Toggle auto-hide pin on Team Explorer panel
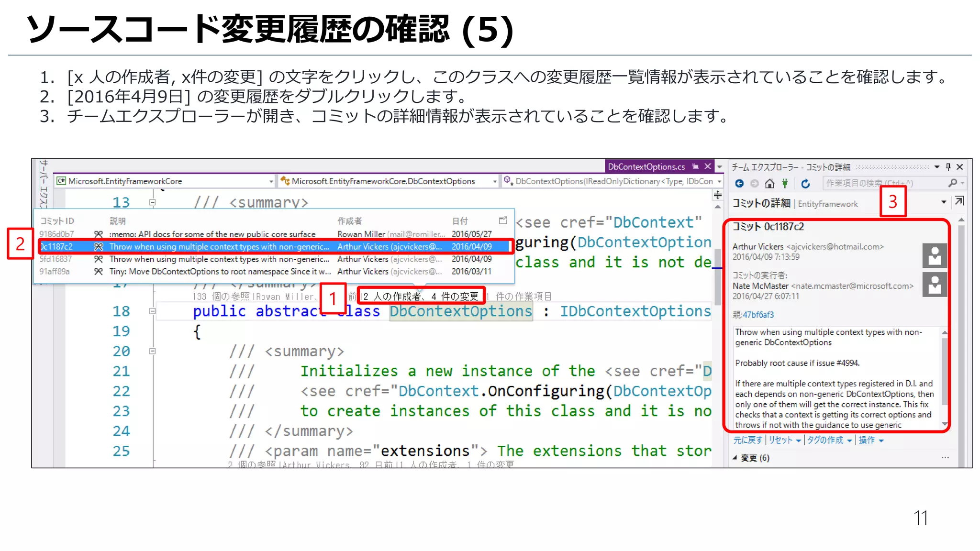 [x=948, y=167]
